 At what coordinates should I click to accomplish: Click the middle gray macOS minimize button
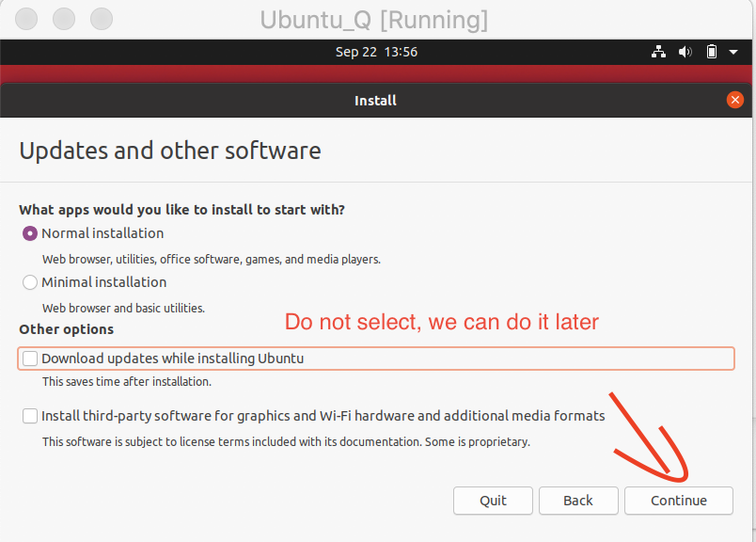coord(65,19)
